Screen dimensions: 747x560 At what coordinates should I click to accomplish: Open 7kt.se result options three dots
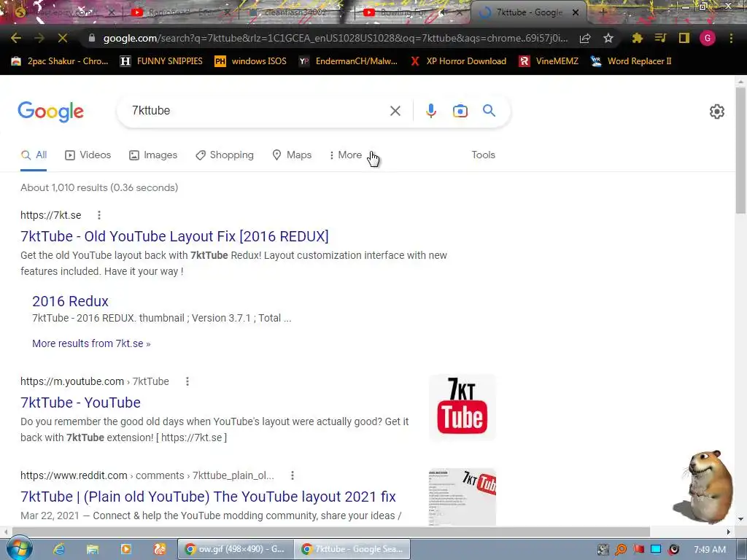click(99, 215)
